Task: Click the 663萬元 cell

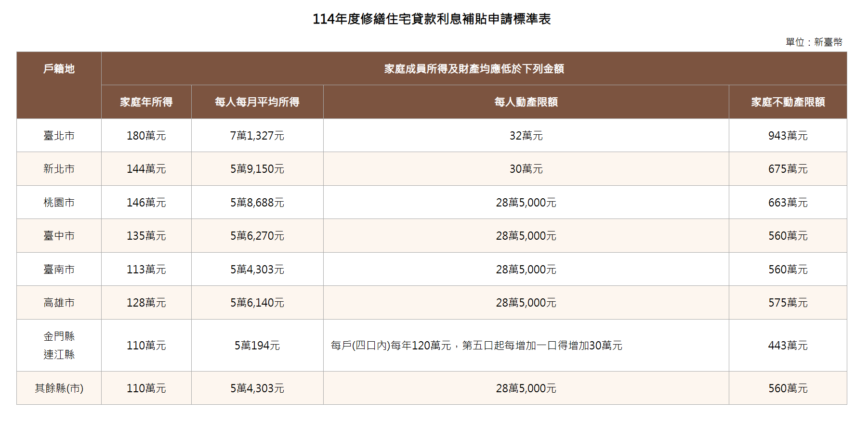Action: [788, 203]
